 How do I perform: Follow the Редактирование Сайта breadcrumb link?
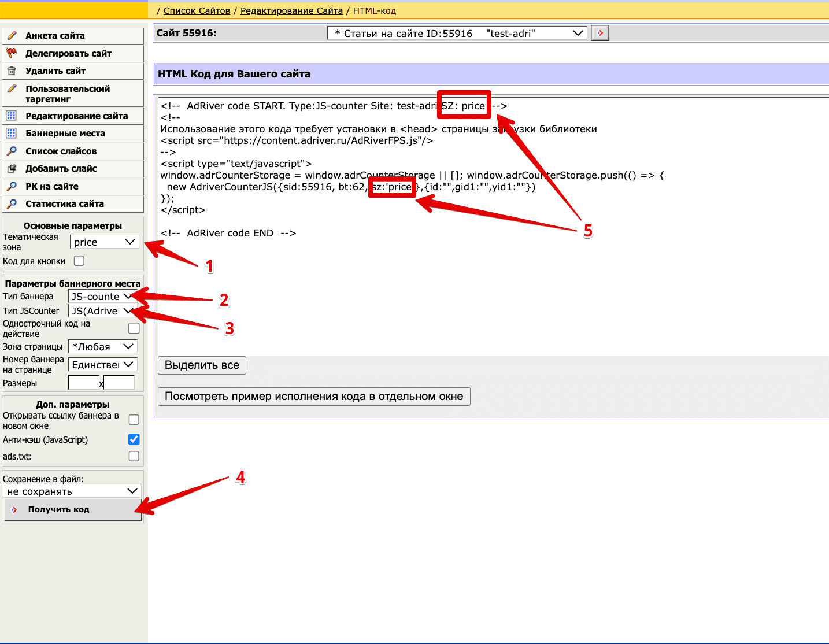[291, 10]
